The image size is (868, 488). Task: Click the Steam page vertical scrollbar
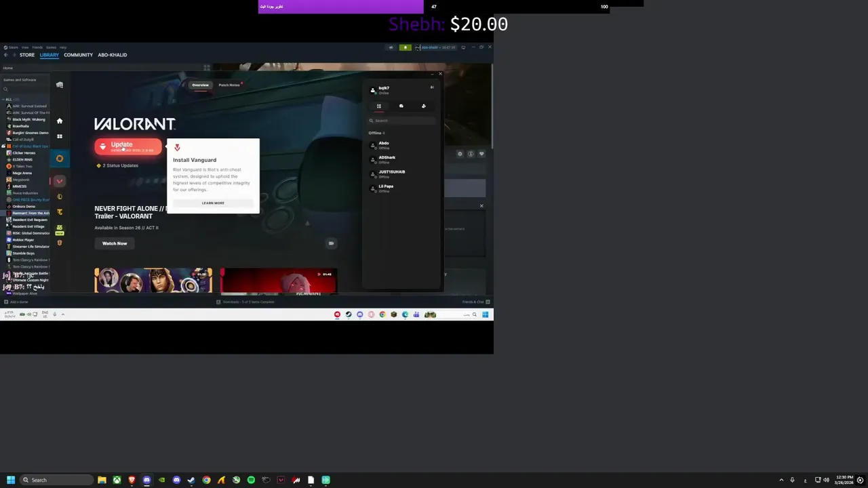(491, 105)
